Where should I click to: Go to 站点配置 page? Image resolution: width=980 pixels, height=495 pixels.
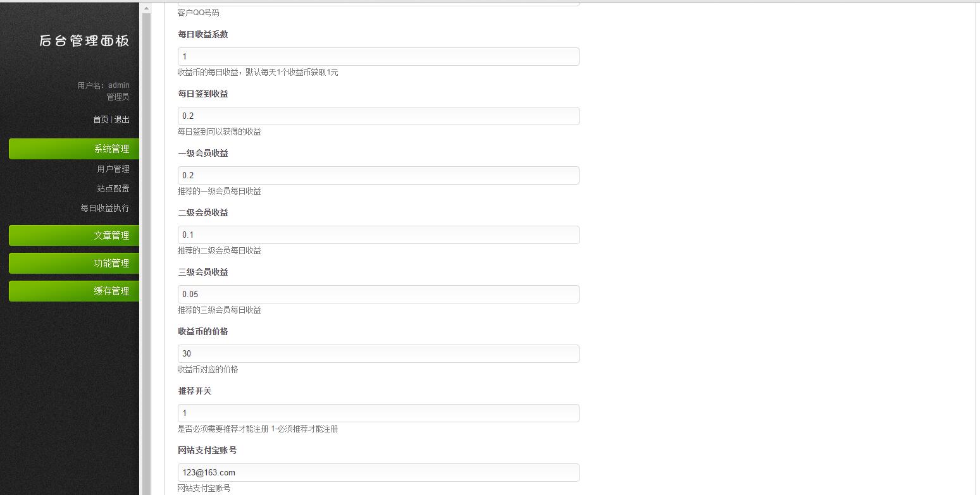pyautogui.click(x=113, y=188)
